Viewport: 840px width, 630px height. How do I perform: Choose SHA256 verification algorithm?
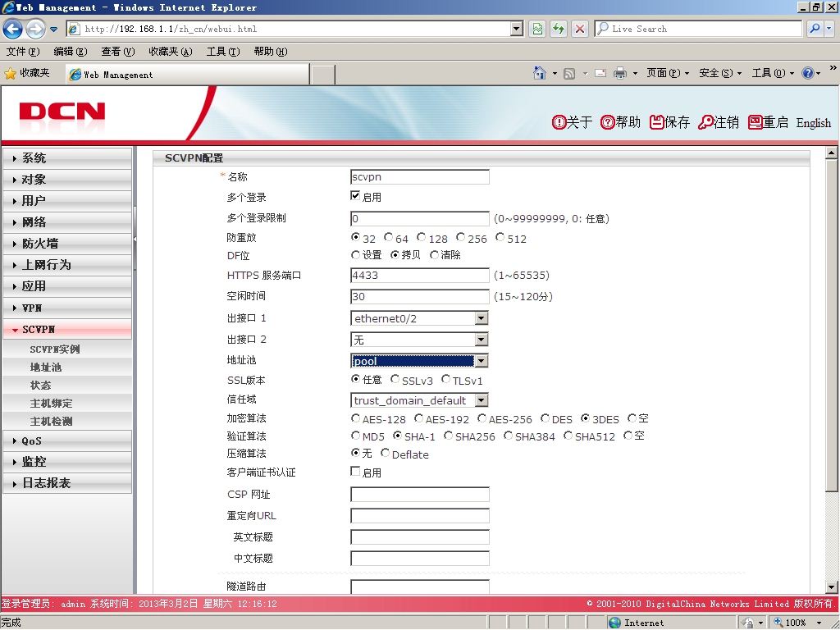[x=449, y=436]
